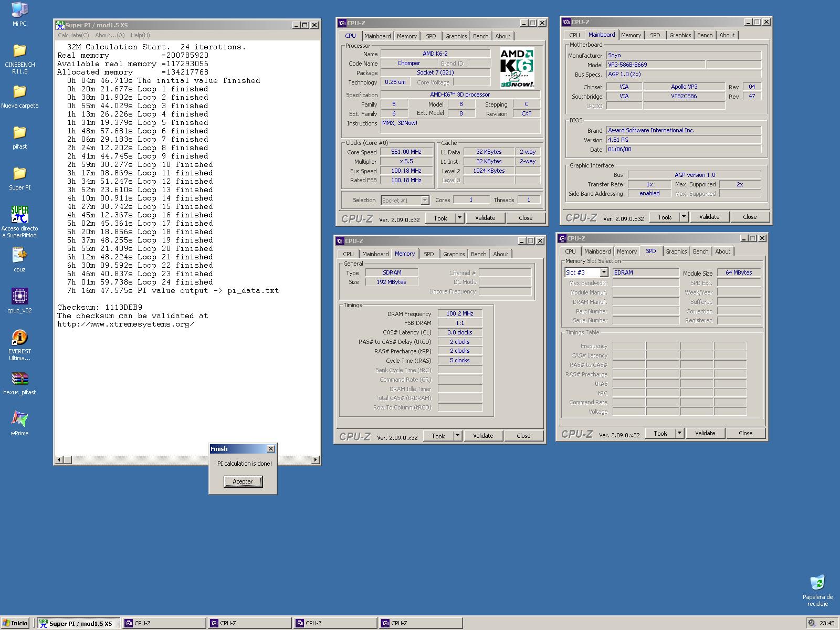Click Close button in SPD window
This screenshot has width=840, height=630.
[x=745, y=433]
